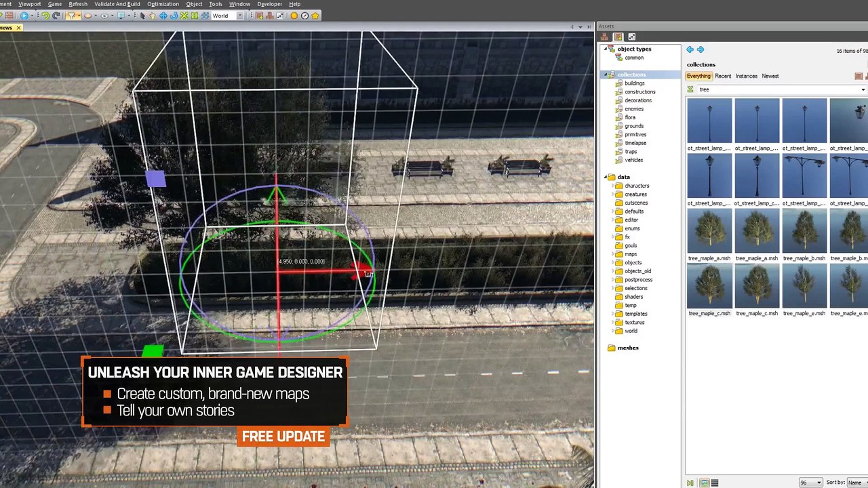
Task: Select the first tree_maple_c.msh thumbnail
Action: tap(709, 285)
